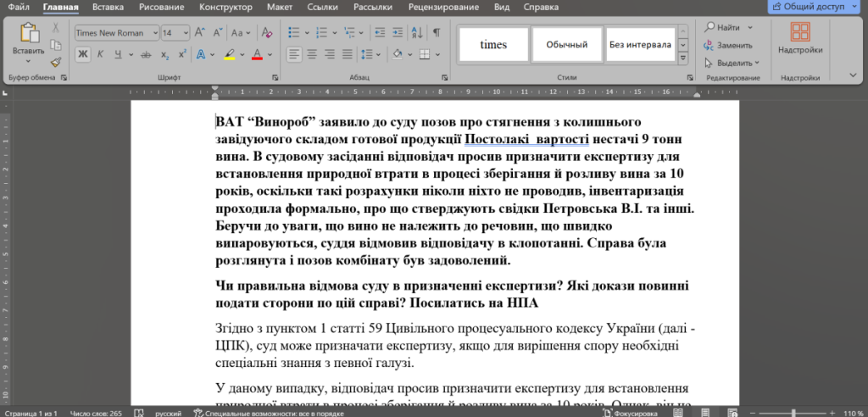The image size is (868, 417).
Task: Toggle italic (К) formatting
Action: pos(100,54)
